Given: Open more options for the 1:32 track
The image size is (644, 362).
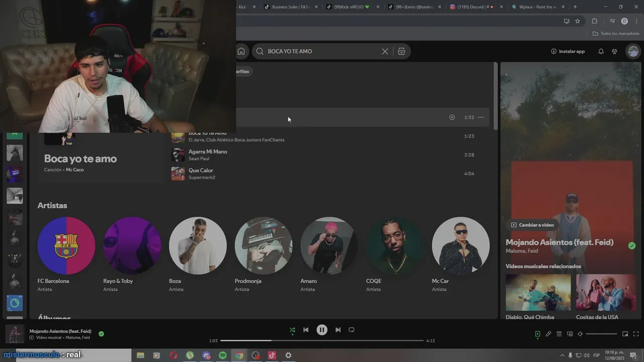Looking at the screenshot, I should [481, 117].
